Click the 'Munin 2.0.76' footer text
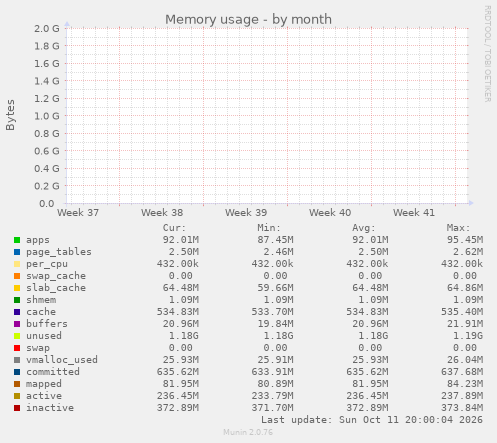 (248, 432)
